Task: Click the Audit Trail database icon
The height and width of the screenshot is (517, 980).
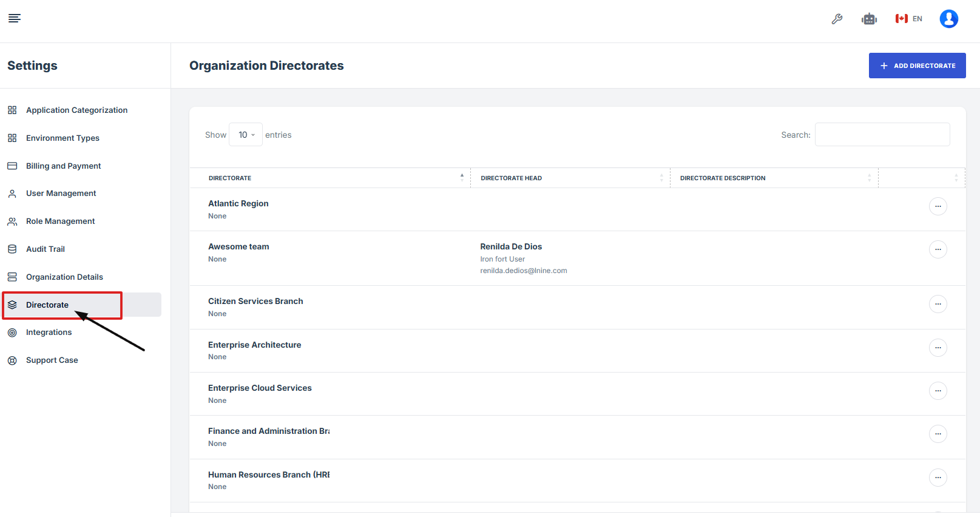Action: [12, 249]
